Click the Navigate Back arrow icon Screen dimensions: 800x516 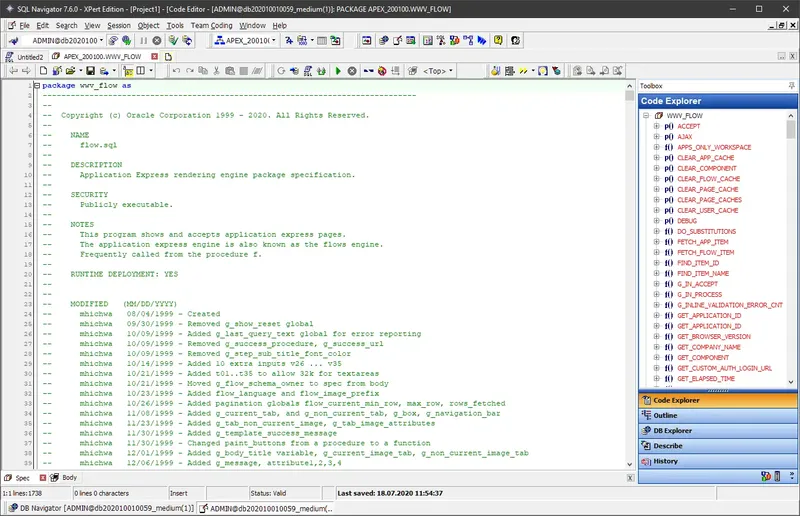(13, 71)
